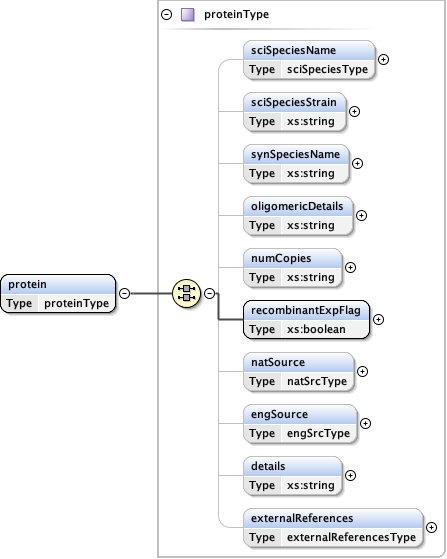Expand oligomericDetails plus icon

click(361, 216)
